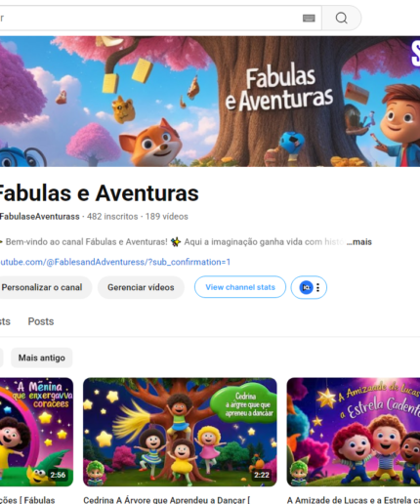Click the Fabulas e Aventuras channel banner

pyautogui.click(x=210, y=102)
